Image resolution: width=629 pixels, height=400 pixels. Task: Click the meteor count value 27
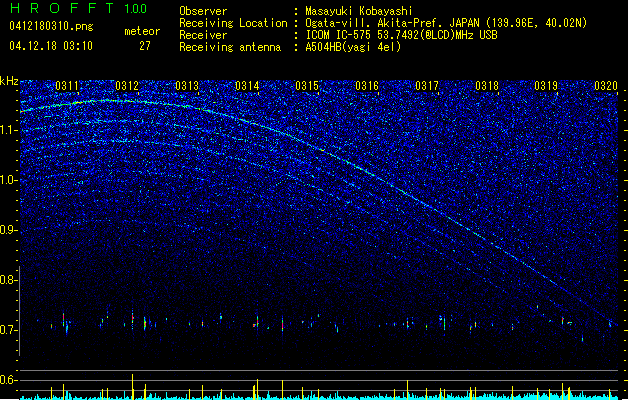pyautogui.click(x=145, y=46)
